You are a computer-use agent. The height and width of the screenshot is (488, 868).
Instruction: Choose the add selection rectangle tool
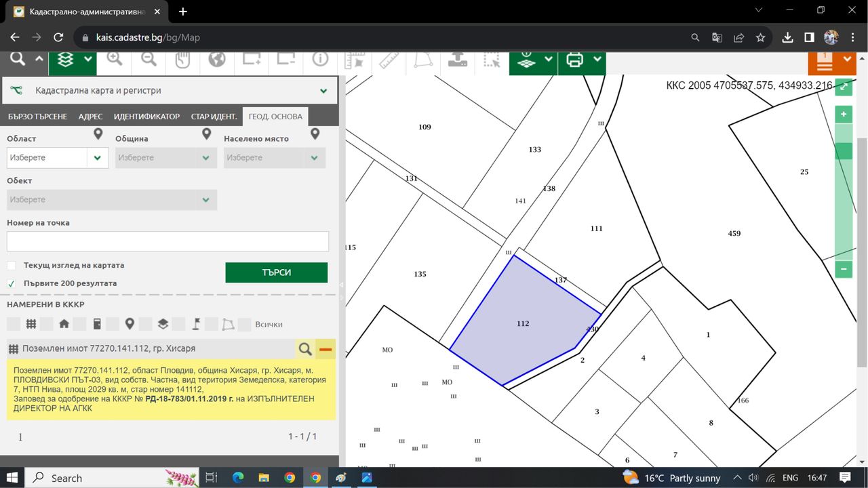(252, 60)
